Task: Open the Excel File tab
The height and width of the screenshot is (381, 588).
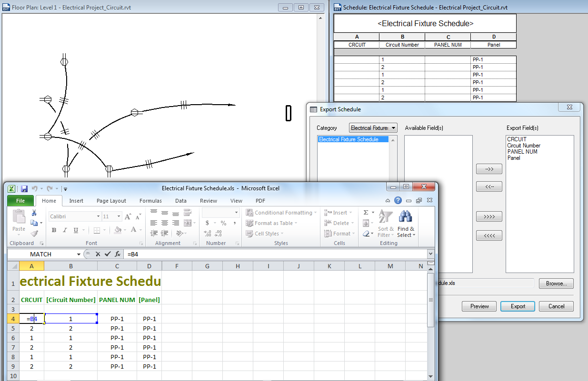Action: tap(20, 201)
